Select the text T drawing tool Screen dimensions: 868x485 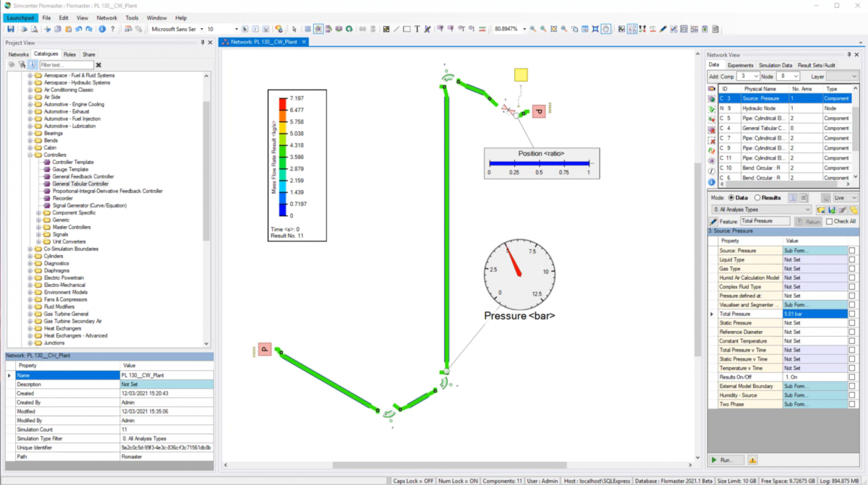(417, 29)
